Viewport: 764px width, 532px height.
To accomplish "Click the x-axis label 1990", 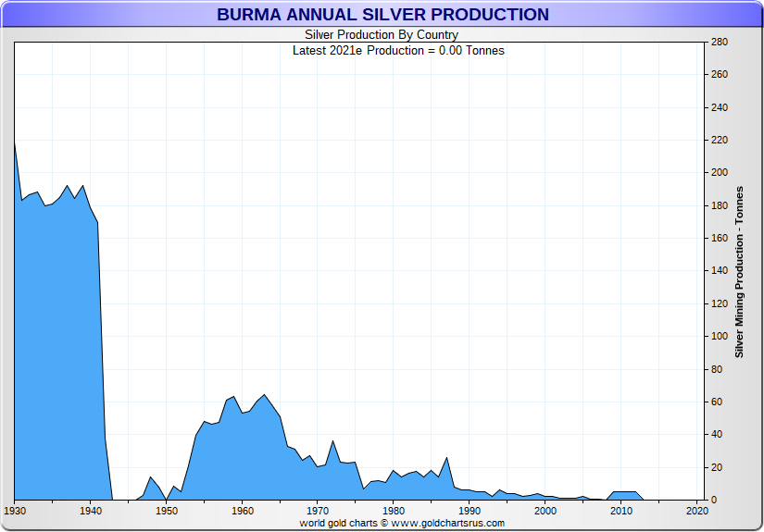I will point(470,511).
